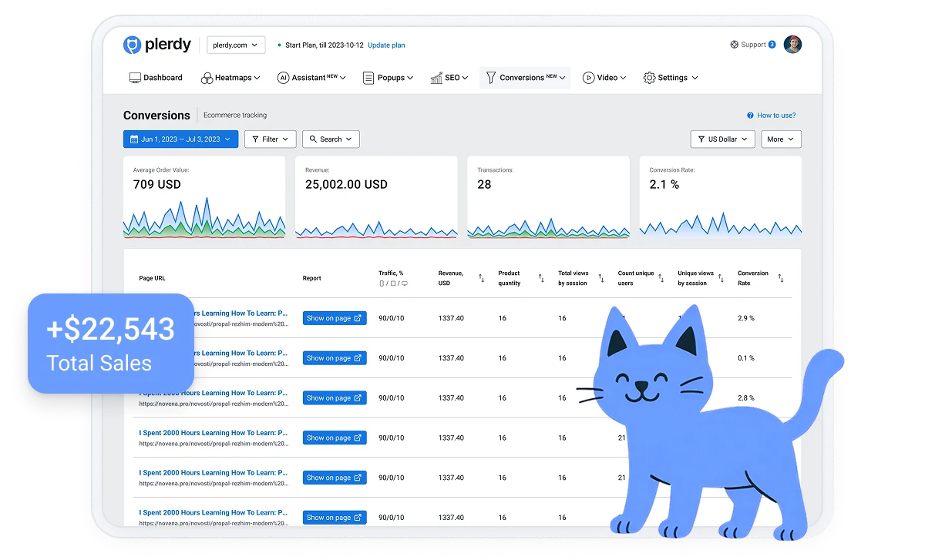Click the How to use question icon

pyautogui.click(x=750, y=116)
